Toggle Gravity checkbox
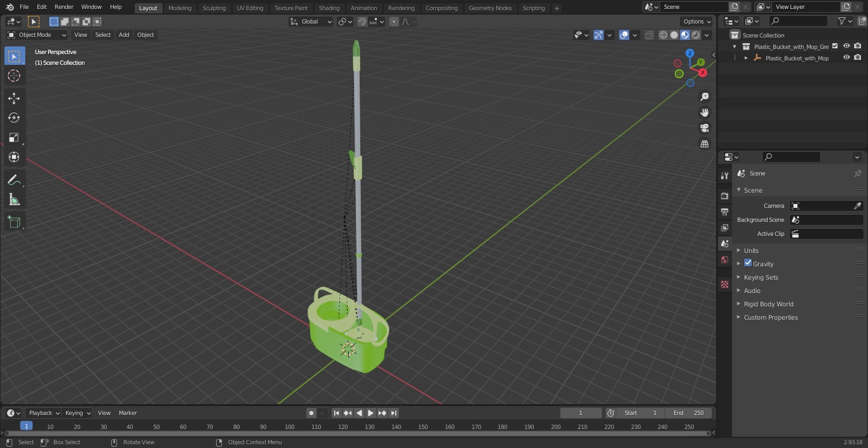 (748, 263)
